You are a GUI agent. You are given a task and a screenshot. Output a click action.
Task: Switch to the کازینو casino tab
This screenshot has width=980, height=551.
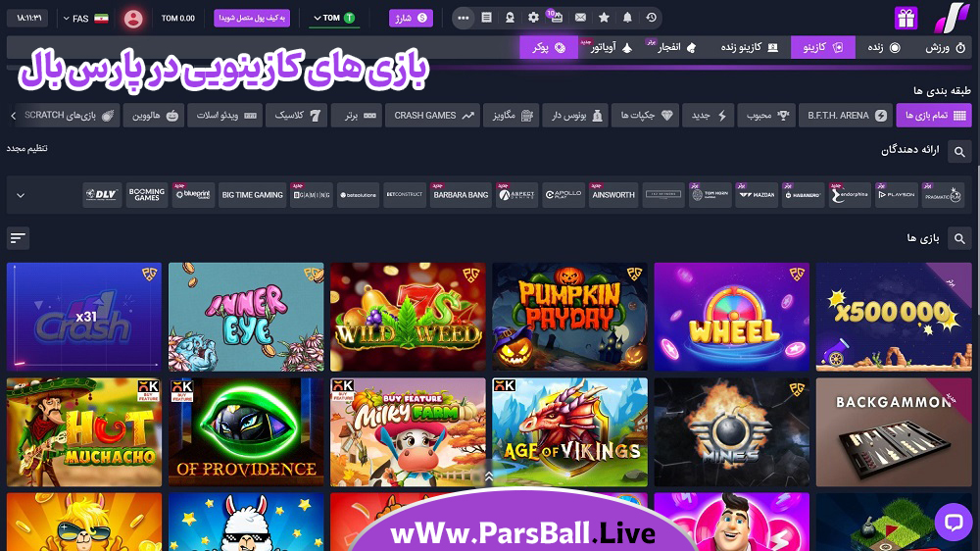pos(822,47)
